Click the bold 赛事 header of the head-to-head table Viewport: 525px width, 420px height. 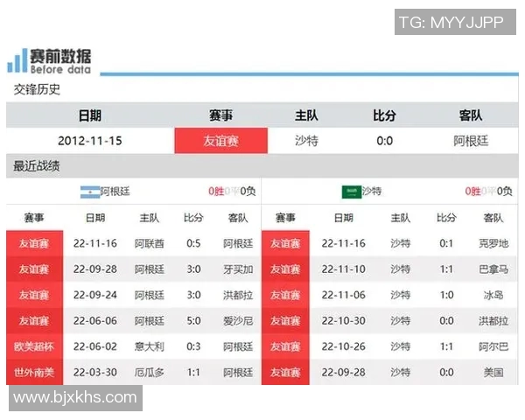coord(220,115)
